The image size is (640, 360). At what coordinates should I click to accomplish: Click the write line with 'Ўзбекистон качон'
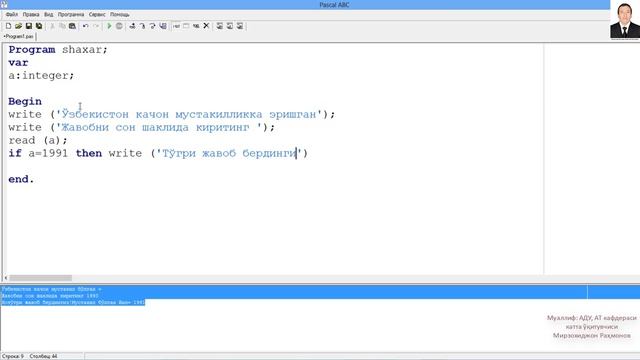(x=171, y=114)
